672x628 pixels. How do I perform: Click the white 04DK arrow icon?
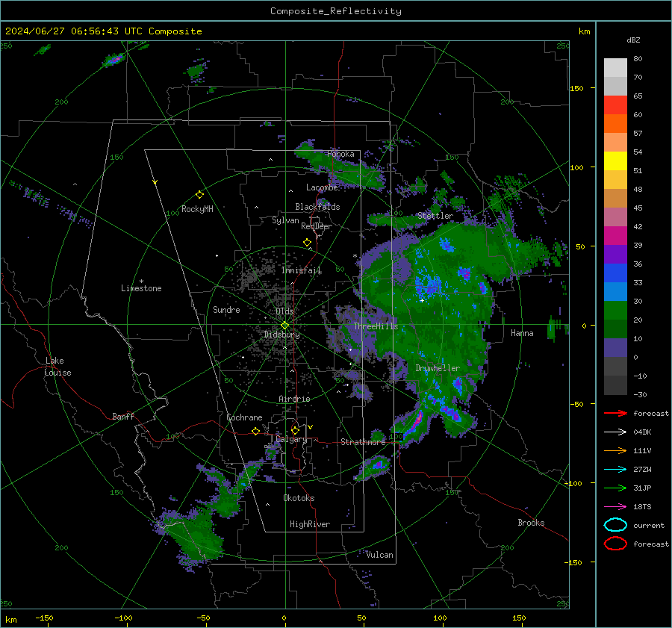tap(615, 432)
